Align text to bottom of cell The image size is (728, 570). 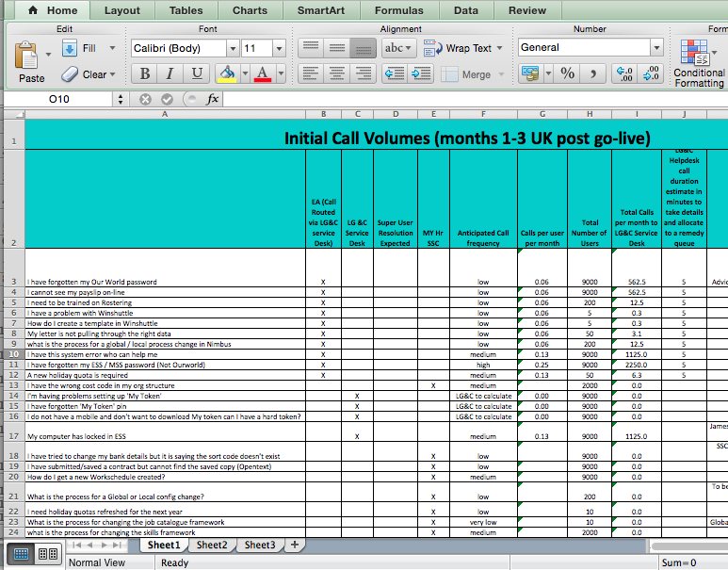363,48
